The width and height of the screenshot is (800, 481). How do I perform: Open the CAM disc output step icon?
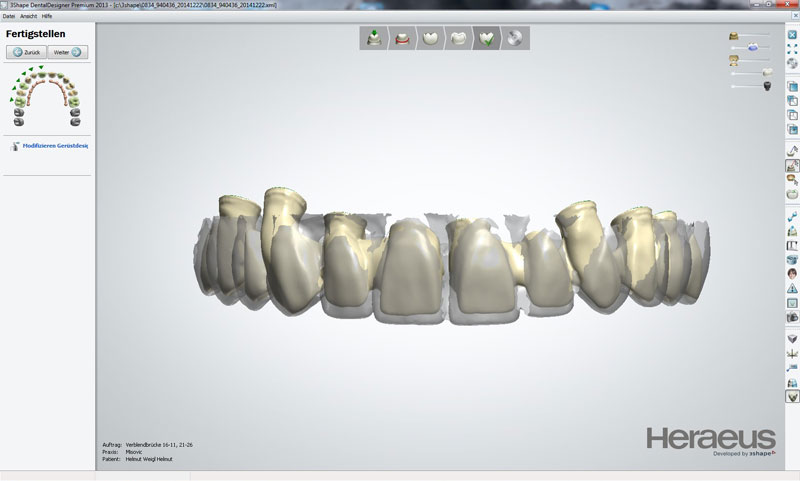516,39
